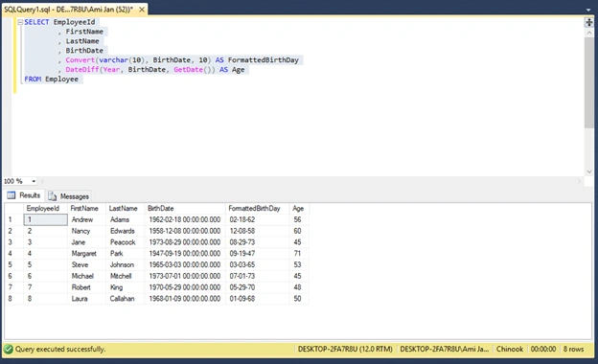Place cursor on the FROM Employee line
The height and width of the screenshot is (364, 598).
coord(52,80)
